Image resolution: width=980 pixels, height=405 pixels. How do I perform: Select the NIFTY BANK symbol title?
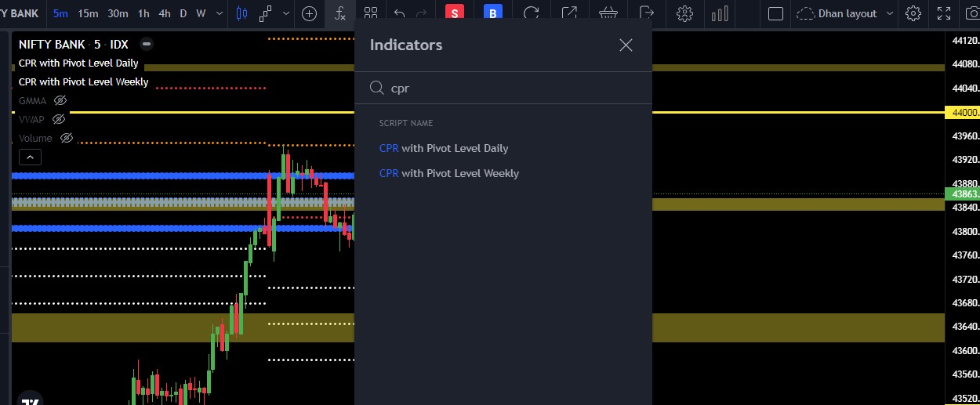click(53, 44)
